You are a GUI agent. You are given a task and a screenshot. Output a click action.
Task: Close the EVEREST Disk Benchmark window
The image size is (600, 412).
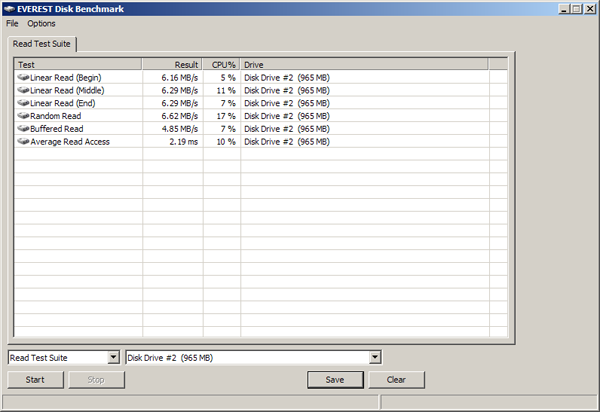point(590,9)
